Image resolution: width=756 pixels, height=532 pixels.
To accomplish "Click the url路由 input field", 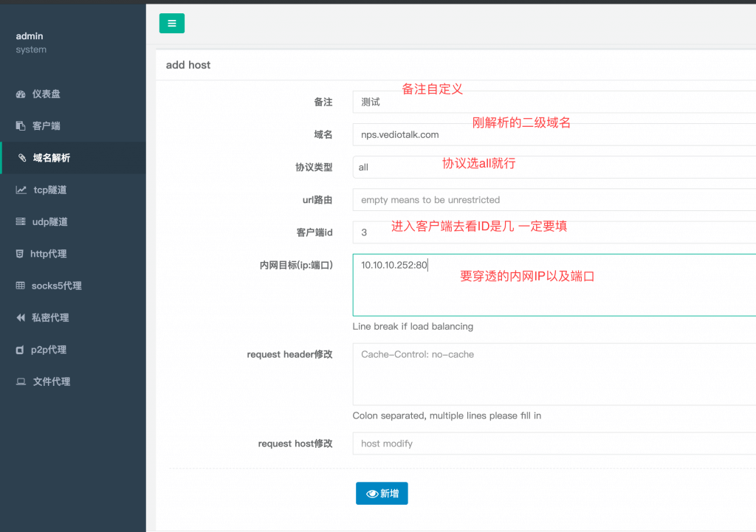I will coord(554,200).
